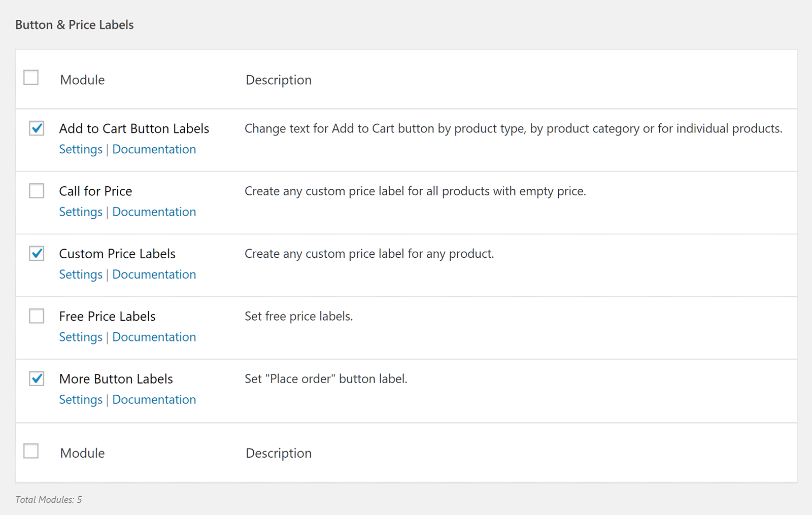Viewport: 812px width, 515px height.
Task: Open Settings for Custom Price Labels
Action: (80, 274)
